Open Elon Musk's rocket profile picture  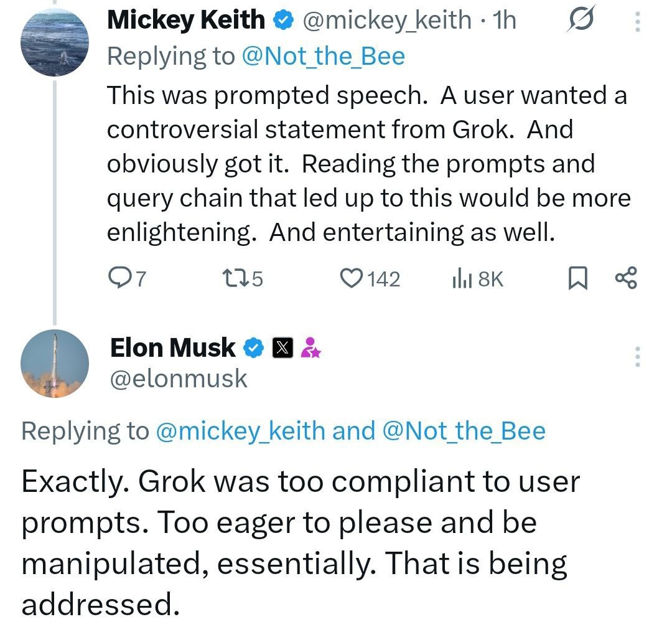click(x=55, y=364)
